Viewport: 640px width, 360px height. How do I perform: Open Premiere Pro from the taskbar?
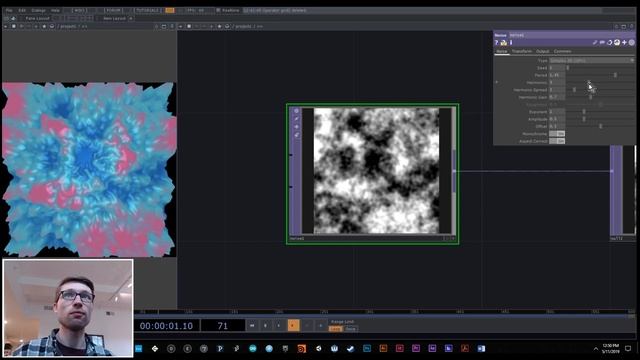[416, 348]
